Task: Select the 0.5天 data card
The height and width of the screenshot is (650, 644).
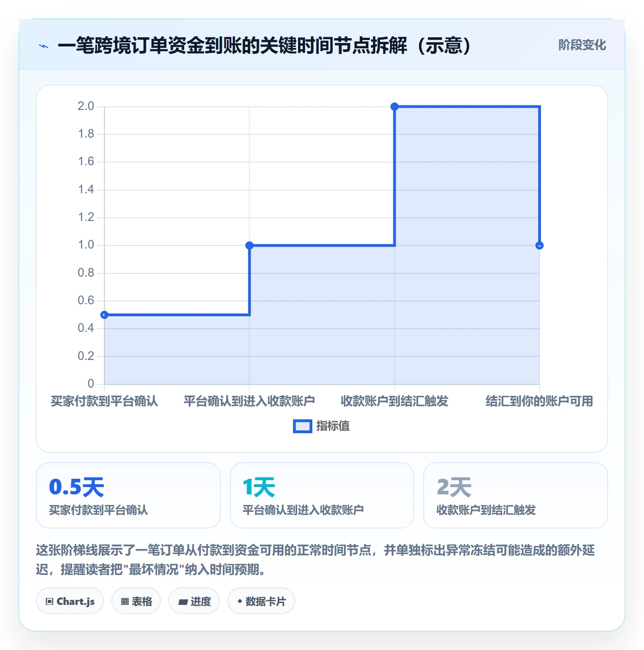Action: [x=128, y=495]
